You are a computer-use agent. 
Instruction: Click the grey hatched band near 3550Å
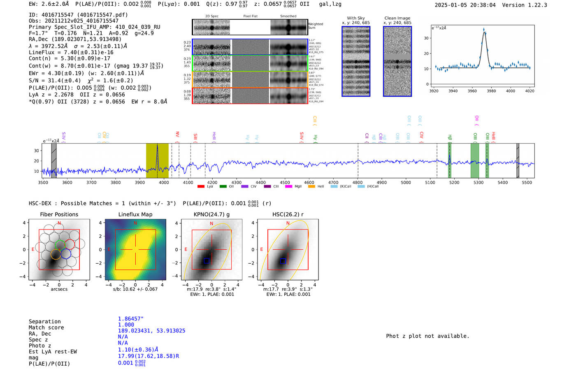(x=54, y=160)
